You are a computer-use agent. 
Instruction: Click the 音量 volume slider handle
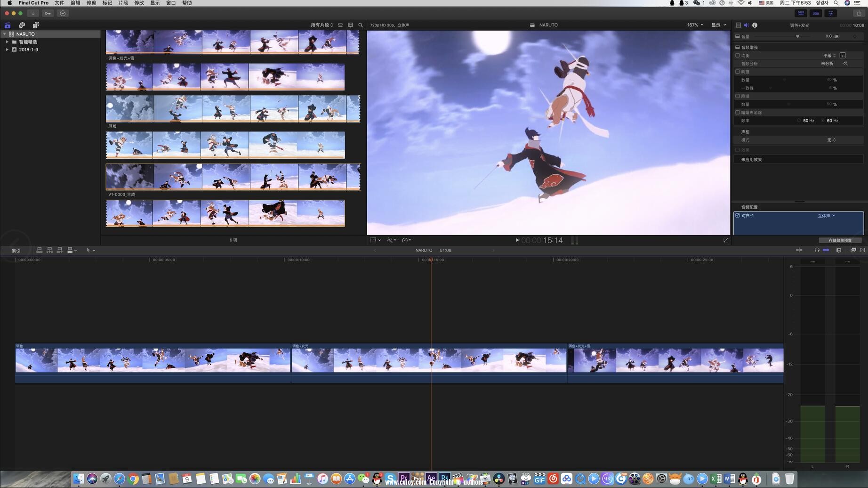click(797, 36)
